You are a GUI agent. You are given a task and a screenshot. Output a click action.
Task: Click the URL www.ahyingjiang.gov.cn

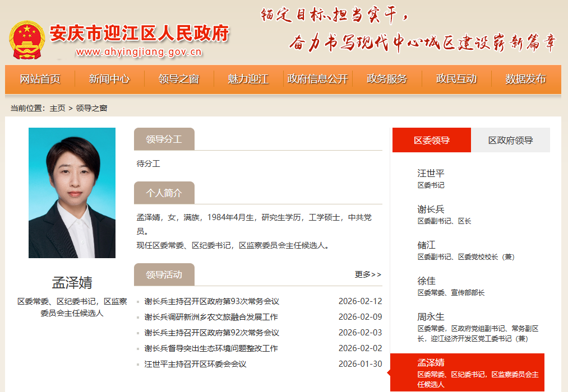(138, 52)
